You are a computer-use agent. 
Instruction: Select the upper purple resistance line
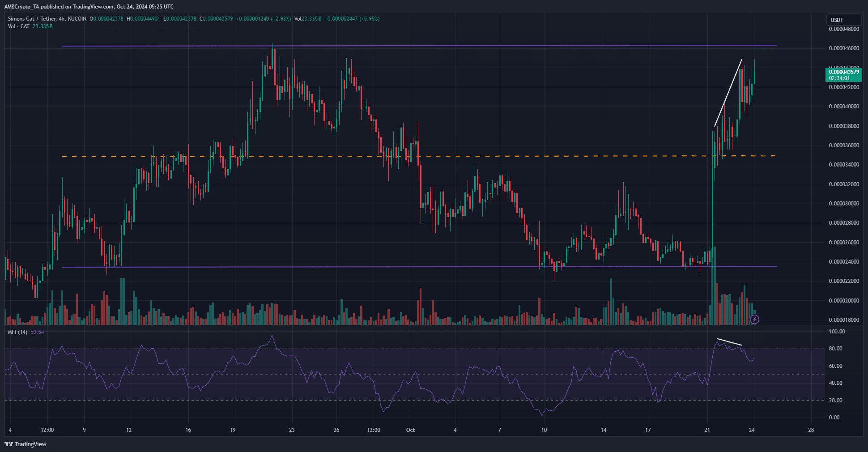tap(419, 46)
